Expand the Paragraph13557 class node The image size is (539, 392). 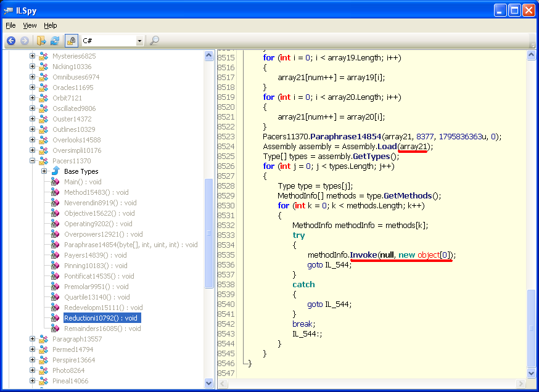[32, 339]
